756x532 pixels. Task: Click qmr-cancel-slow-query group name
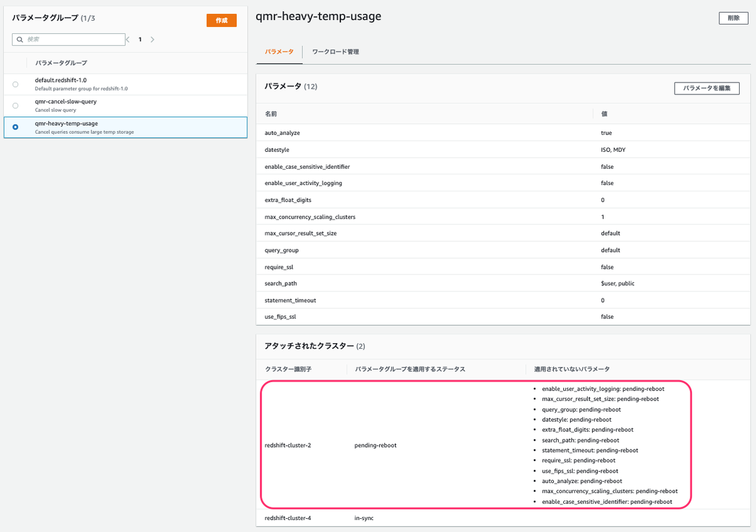coord(66,101)
